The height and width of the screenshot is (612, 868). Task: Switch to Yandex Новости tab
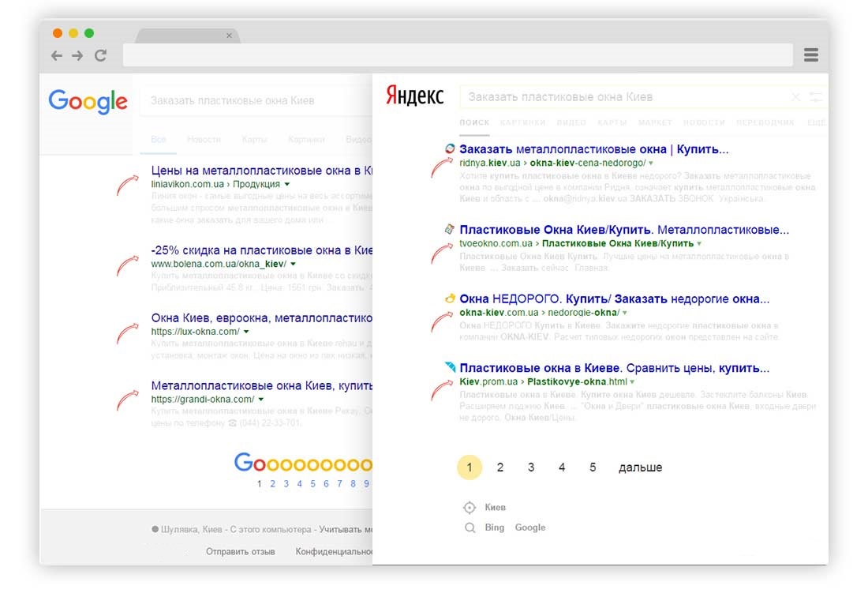[x=704, y=122]
